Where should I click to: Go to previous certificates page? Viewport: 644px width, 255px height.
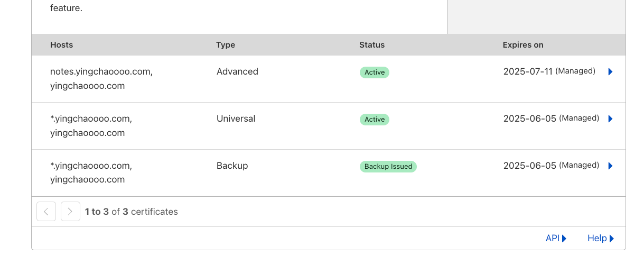[46, 212]
